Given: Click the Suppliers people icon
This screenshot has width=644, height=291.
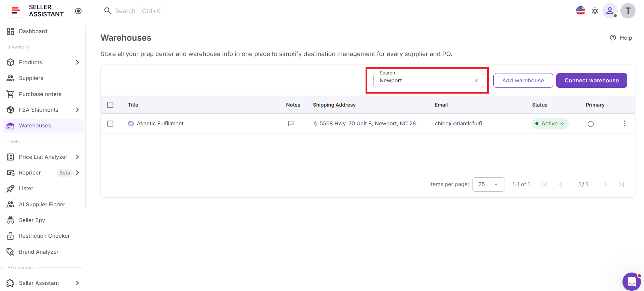Looking at the screenshot, I should point(11,78).
